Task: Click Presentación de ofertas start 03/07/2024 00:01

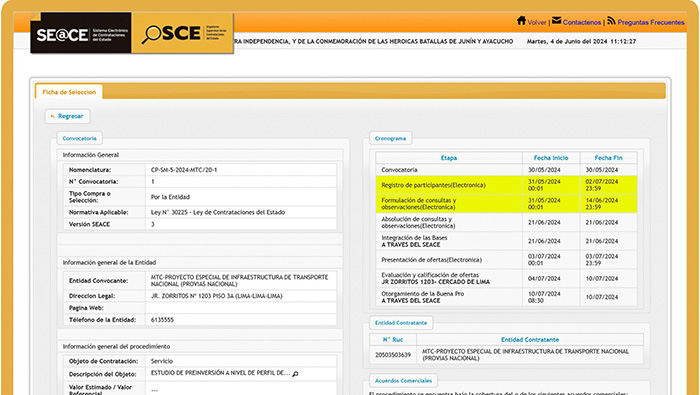Action: (x=544, y=260)
